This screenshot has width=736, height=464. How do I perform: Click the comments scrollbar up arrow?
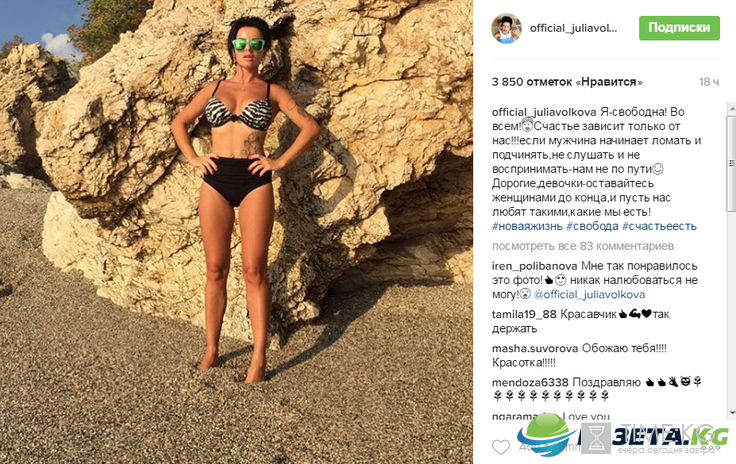point(732,108)
